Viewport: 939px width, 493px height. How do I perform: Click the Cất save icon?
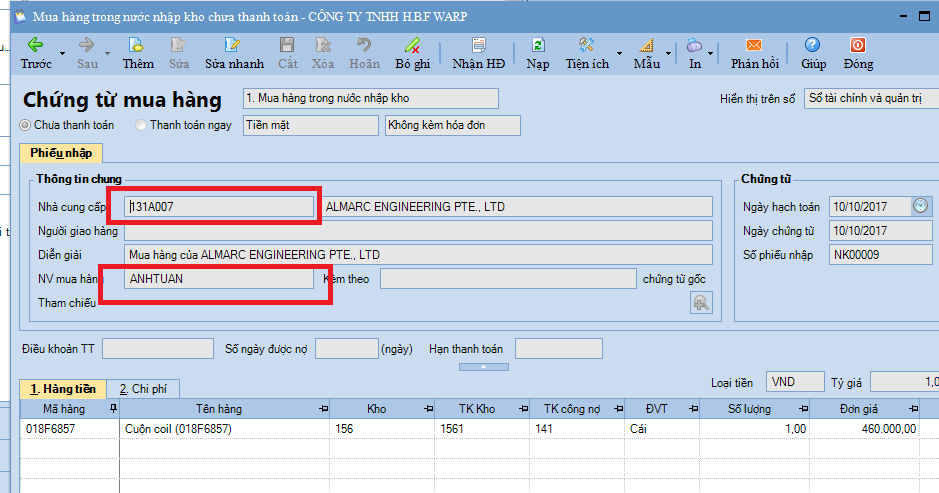coord(287,45)
